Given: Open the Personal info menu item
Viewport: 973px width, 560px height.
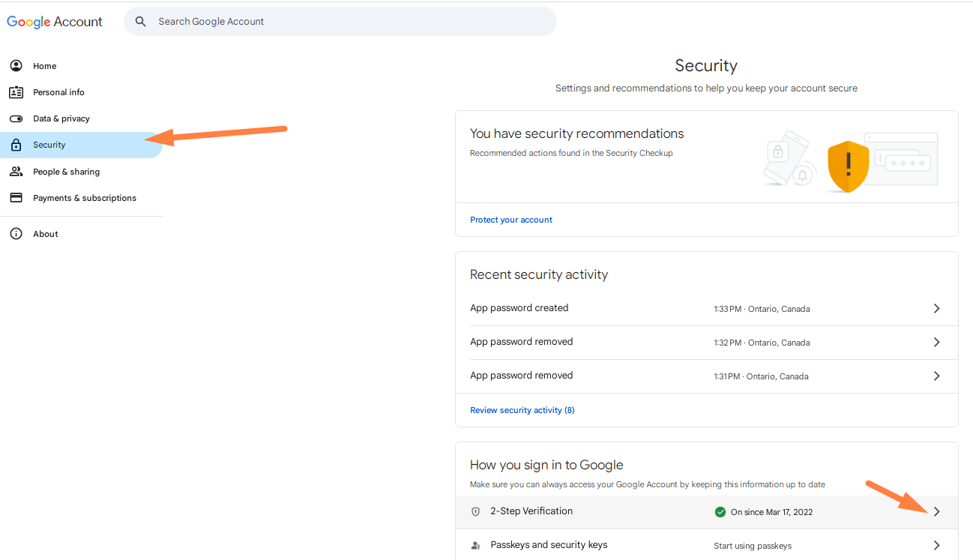Looking at the screenshot, I should coord(58,92).
